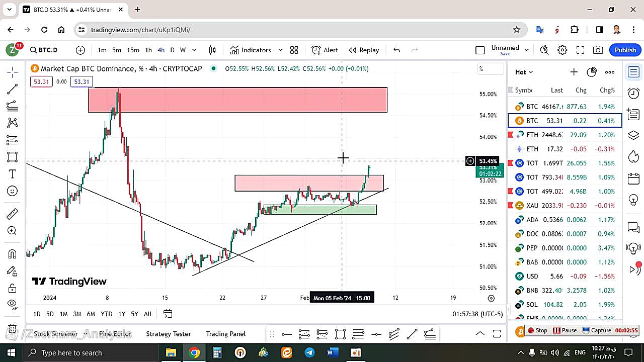Open the BTC.D symbol search
The image size is (644, 362).
[x=44, y=50]
